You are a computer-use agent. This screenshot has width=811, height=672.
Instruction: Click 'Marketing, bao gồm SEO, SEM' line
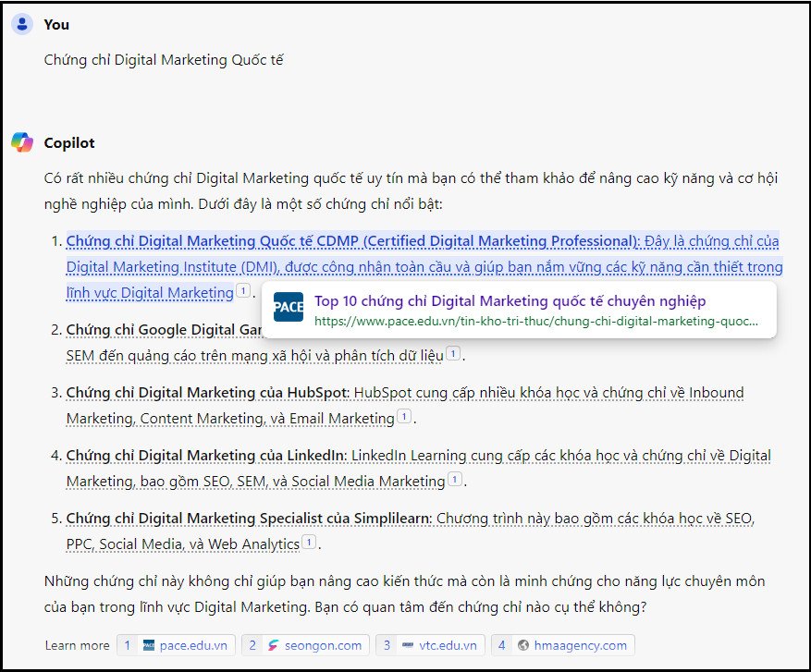pos(255,482)
